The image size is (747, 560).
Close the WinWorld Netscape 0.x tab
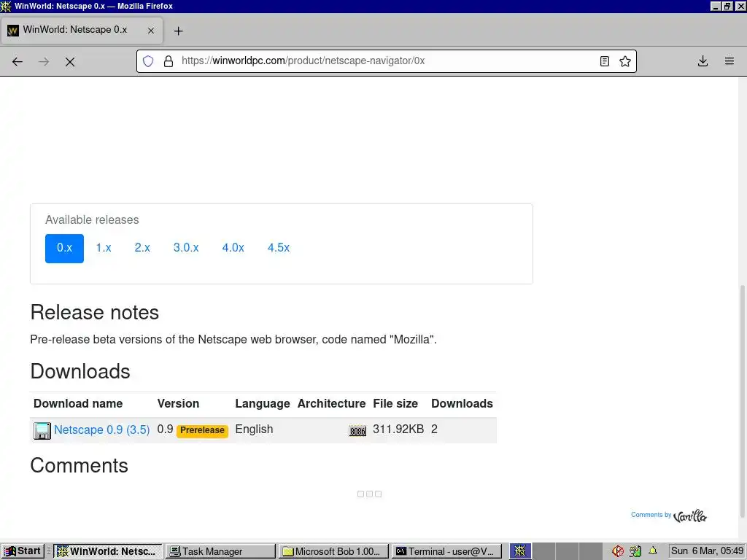click(x=150, y=31)
